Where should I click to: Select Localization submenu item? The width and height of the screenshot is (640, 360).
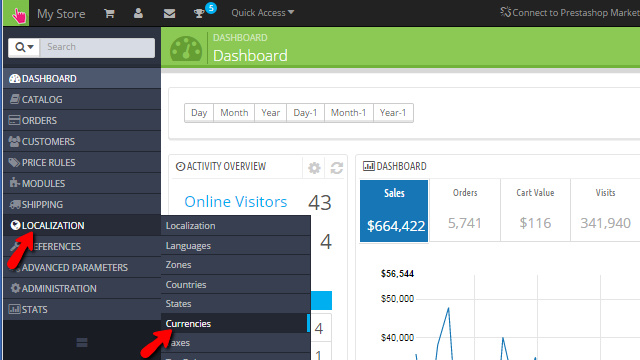click(x=236, y=226)
